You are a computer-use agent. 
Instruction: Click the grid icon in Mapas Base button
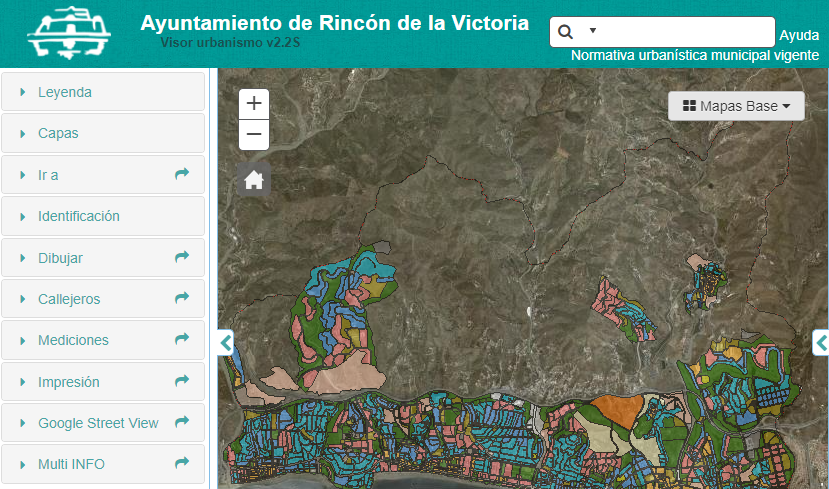pyautogui.click(x=689, y=106)
